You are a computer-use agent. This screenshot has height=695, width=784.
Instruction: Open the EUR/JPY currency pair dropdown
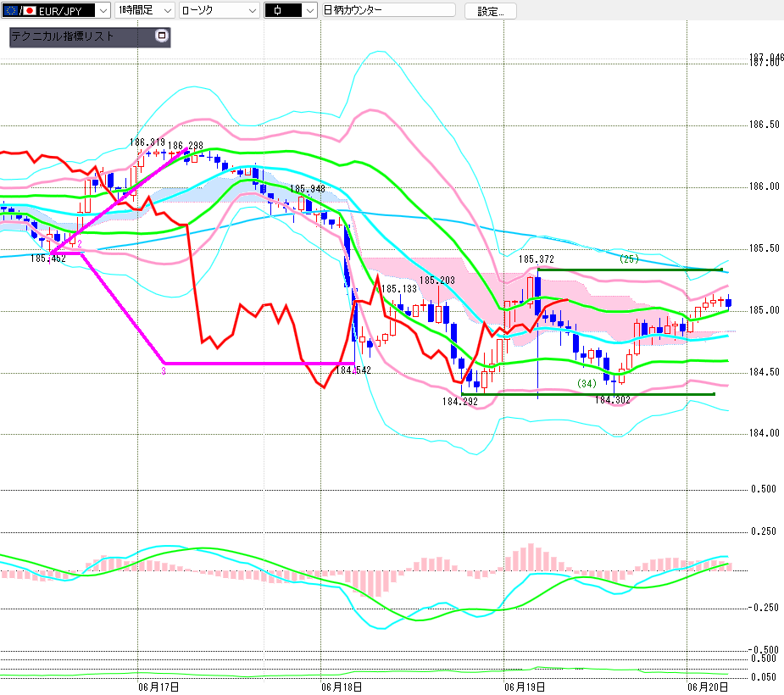[x=103, y=10]
